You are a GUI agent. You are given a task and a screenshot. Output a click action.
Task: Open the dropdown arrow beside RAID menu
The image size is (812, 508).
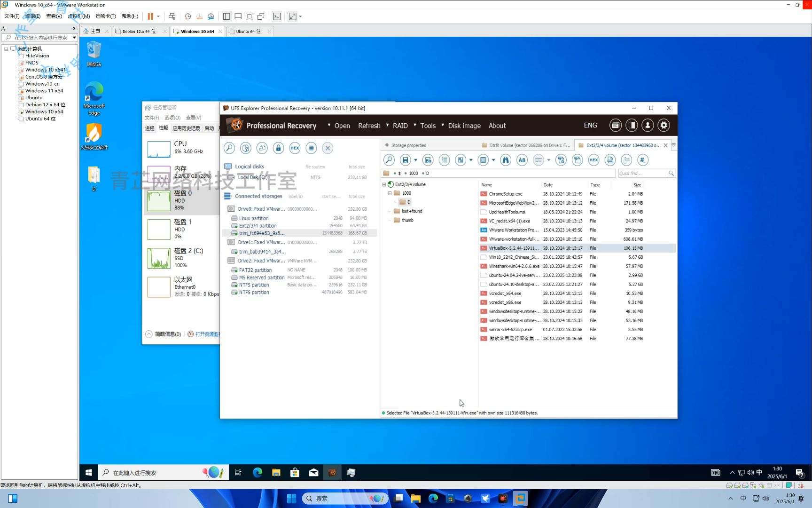387,125
